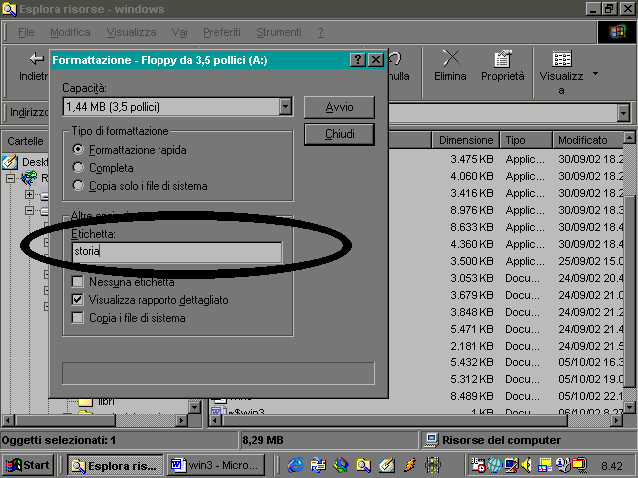This screenshot has height=478, width=638.
Task: Click the 2.181 KB file size cell
Action: [472, 346]
